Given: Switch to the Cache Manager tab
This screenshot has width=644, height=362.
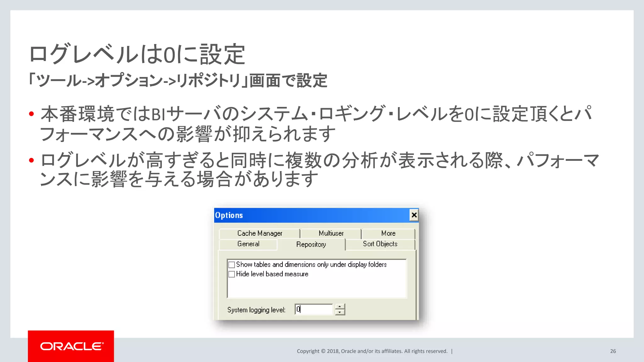Looking at the screenshot, I should pyautogui.click(x=259, y=233).
